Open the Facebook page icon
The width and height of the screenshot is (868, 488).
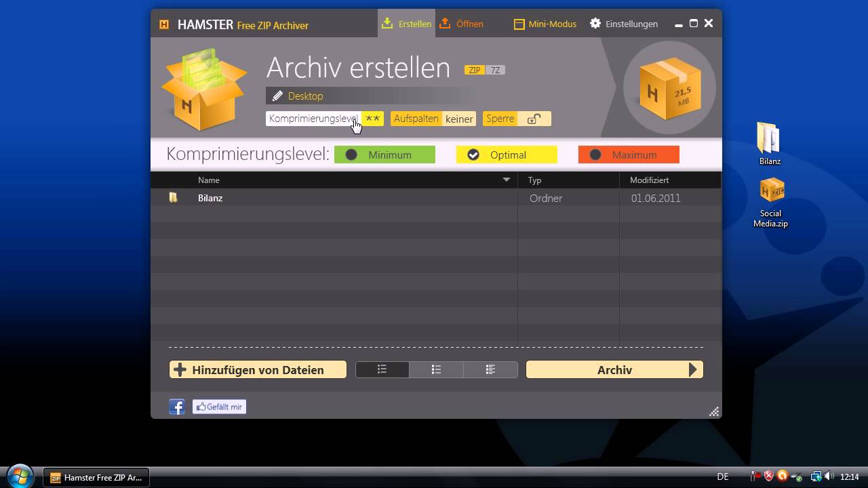176,407
